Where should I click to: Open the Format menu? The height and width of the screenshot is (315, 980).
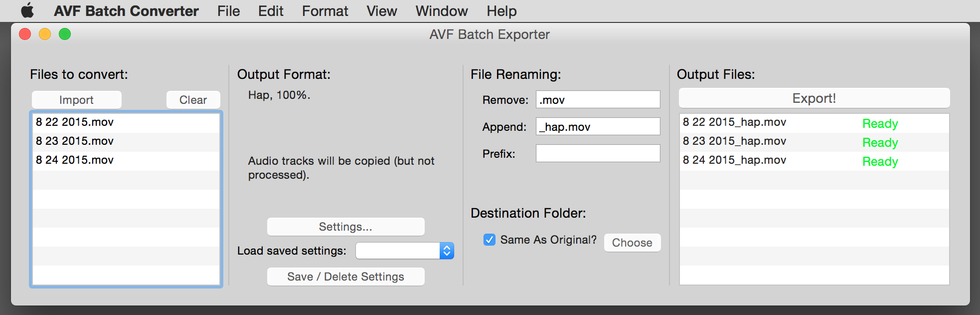click(x=325, y=11)
